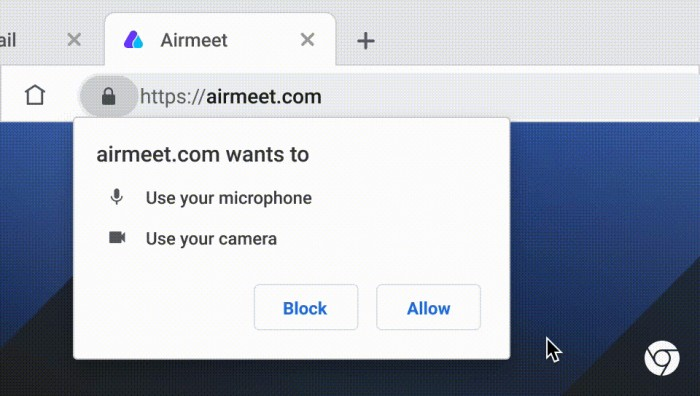Click the "Use your microphone" permission line
700x396 pixels.
[x=229, y=198]
